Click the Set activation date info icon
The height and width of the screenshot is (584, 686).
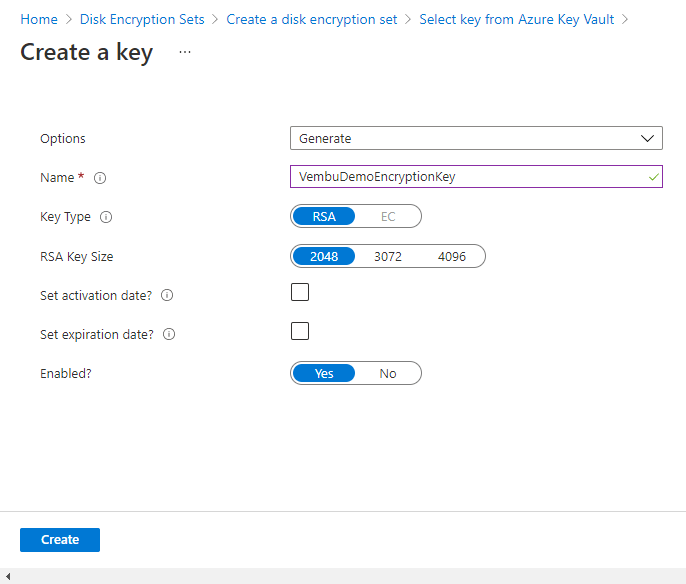[167, 296]
